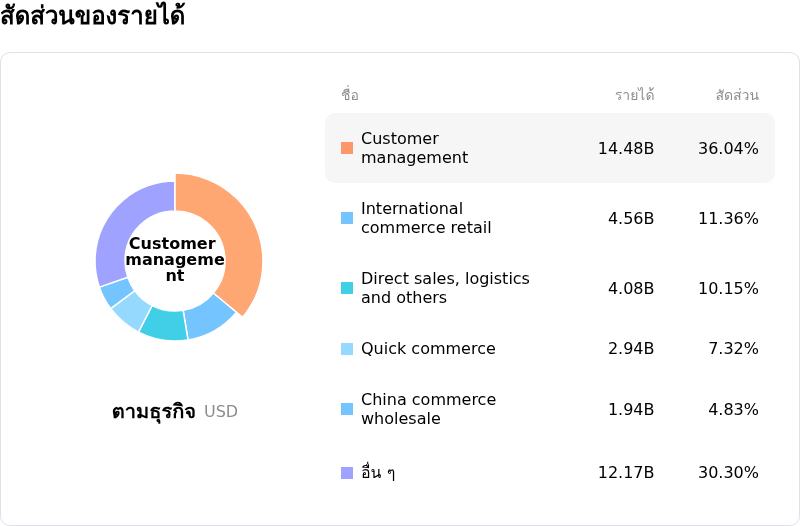Click the China commerce wholesale legend swatch
This screenshot has height=526, width=800.
coord(347,409)
